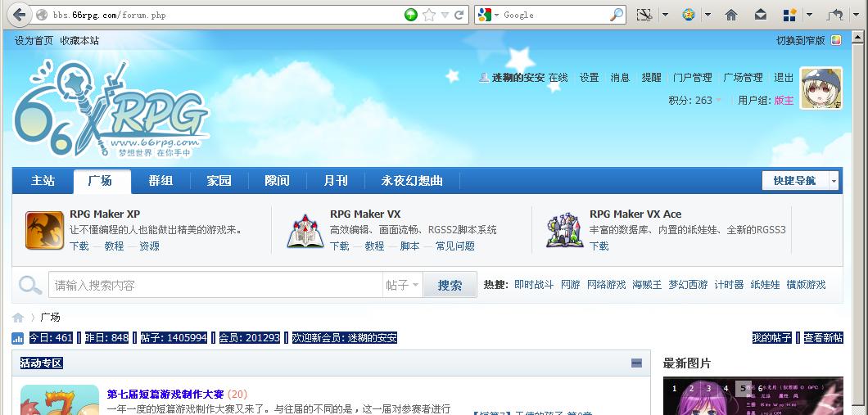Screen dimensions: 868x415
Task: Select 隙间 navigation tab
Action: click(278, 180)
